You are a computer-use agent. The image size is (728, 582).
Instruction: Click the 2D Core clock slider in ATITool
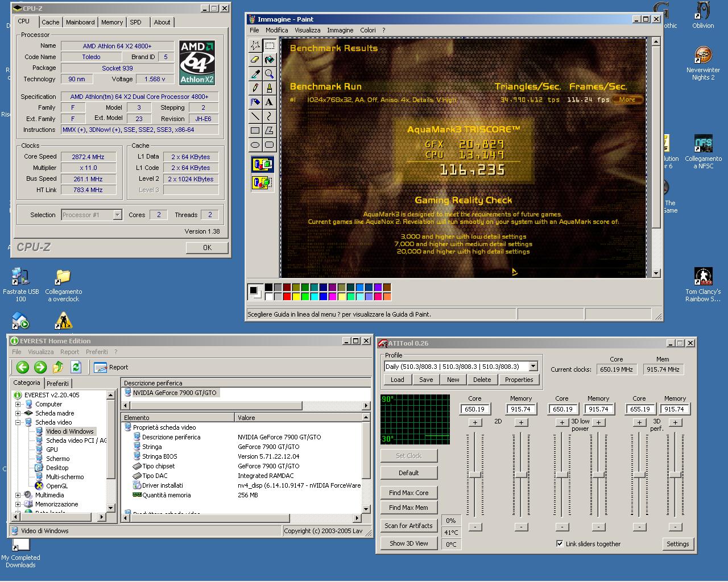tap(475, 475)
